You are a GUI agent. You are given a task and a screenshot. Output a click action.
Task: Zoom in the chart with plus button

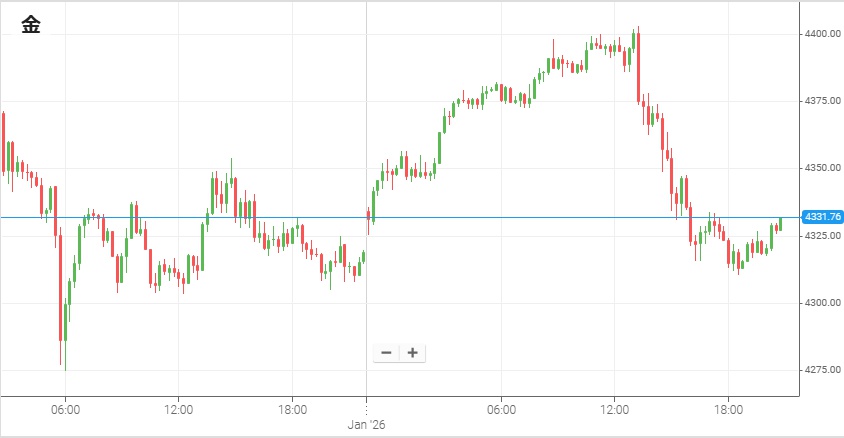(412, 353)
